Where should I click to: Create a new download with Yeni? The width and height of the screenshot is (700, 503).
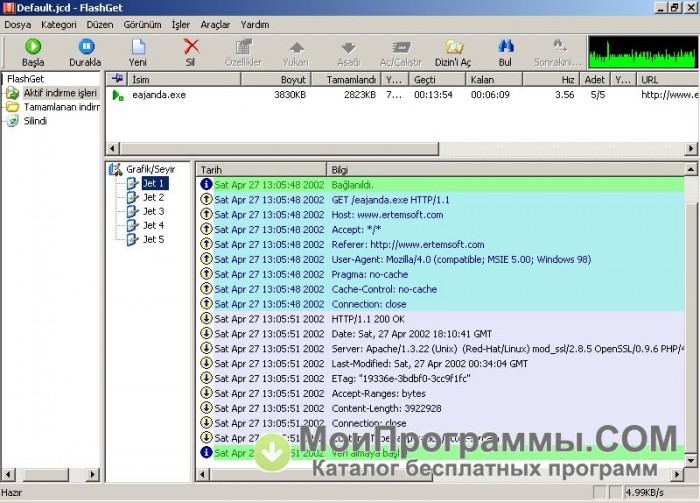tap(138, 52)
